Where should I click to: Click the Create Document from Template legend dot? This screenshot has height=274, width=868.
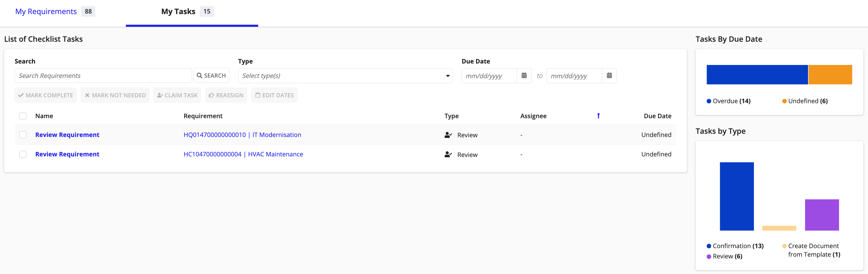click(784, 246)
